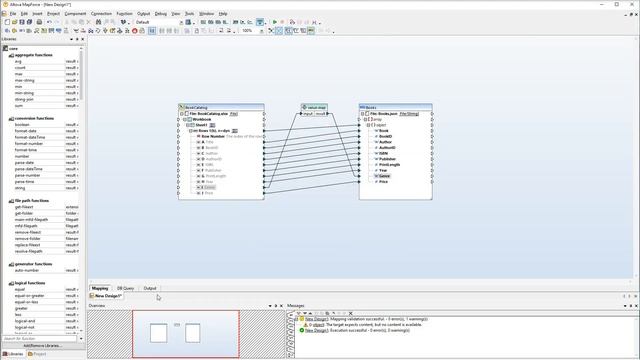Click the value-map component title icon
Screen dimensions: 640x360
[x=304, y=107]
